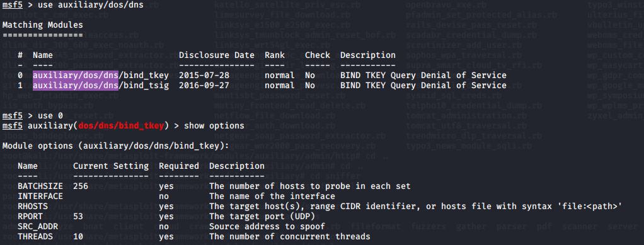Click the RHOSTS option name

click(x=33, y=206)
